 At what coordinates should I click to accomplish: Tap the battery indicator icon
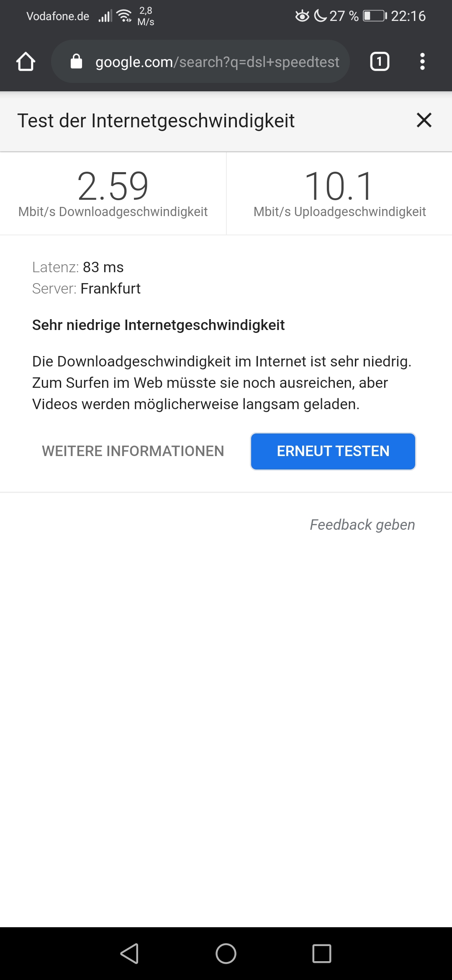(x=375, y=16)
